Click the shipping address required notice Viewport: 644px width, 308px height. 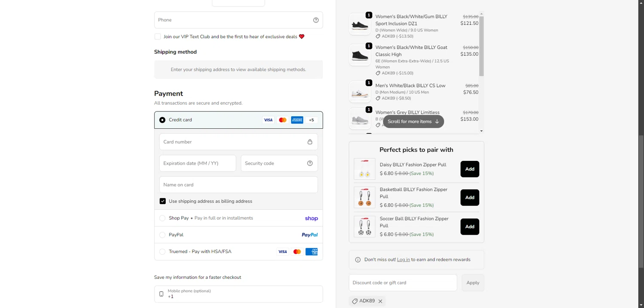pyautogui.click(x=238, y=69)
